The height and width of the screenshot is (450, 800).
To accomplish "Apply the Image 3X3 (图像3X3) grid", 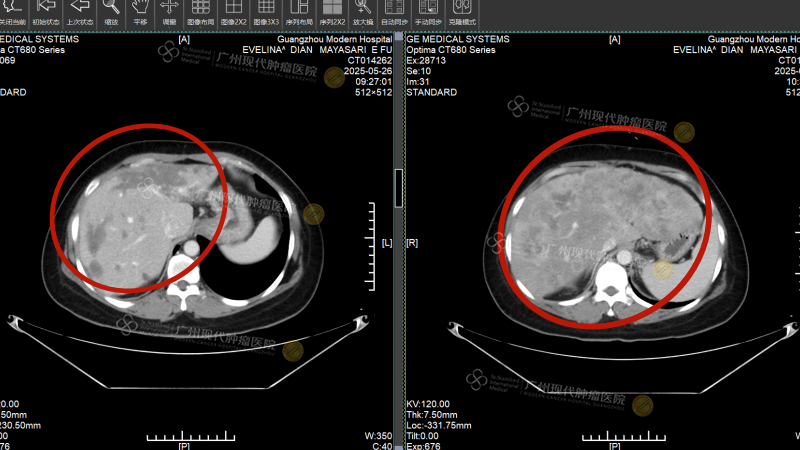I will pyautogui.click(x=267, y=10).
